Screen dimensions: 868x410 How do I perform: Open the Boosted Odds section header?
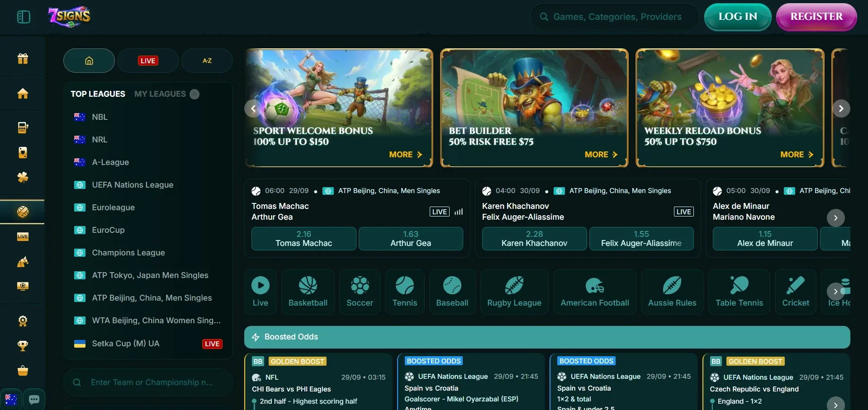tap(547, 337)
